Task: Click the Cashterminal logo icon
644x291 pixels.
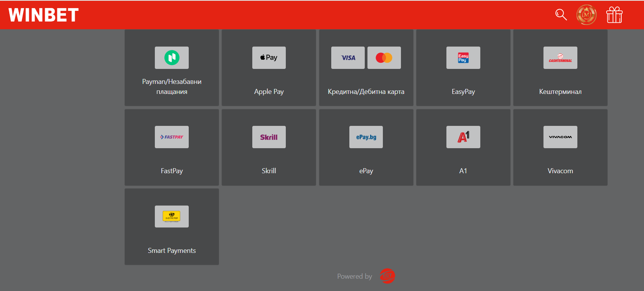Action: click(x=560, y=58)
